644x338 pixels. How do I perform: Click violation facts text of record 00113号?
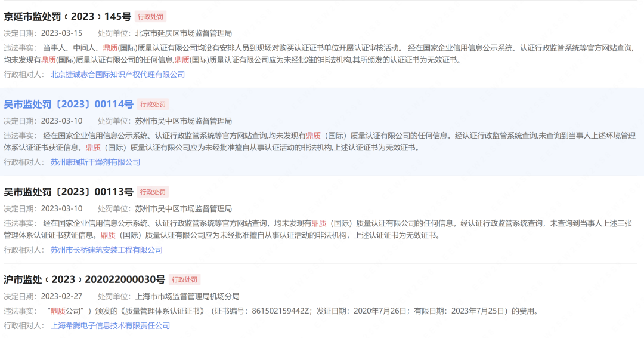click(318, 229)
